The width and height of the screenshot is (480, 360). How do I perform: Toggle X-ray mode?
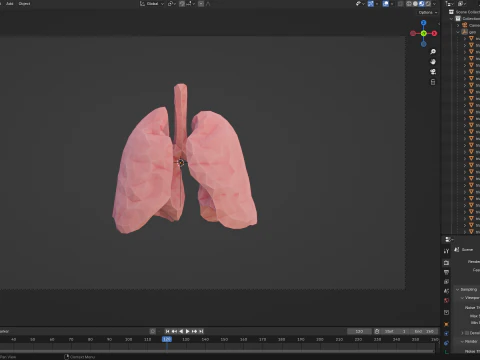pyautogui.click(x=401, y=4)
